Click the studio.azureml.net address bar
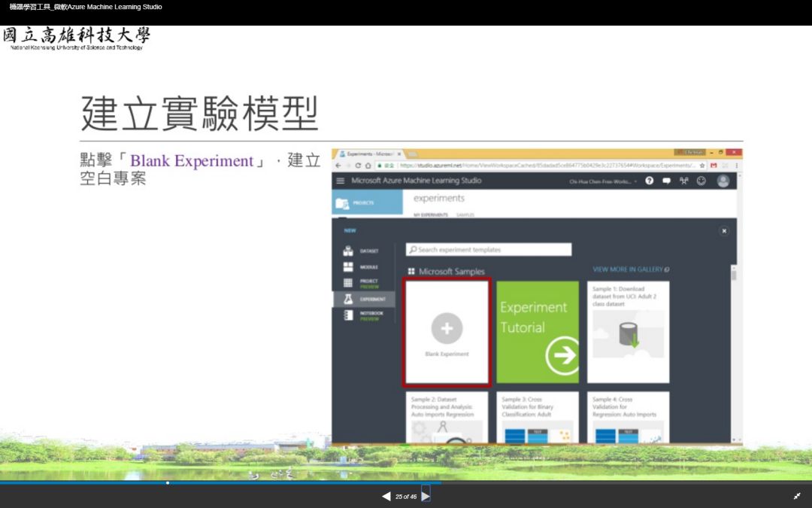Screen dimensions: 812x508 coord(536,166)
